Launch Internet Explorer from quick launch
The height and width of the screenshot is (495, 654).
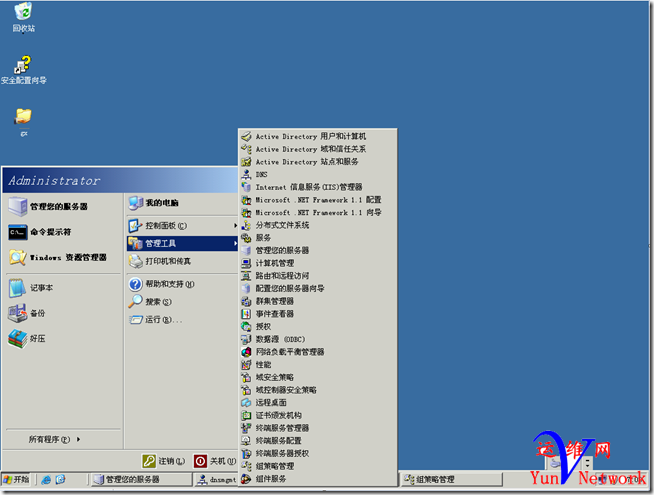pos(46,480)
